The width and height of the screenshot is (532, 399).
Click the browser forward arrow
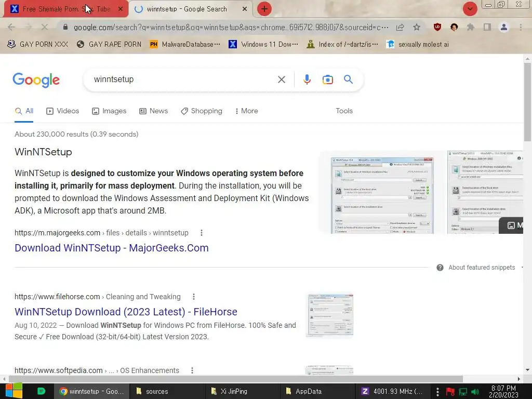(28, 27)
